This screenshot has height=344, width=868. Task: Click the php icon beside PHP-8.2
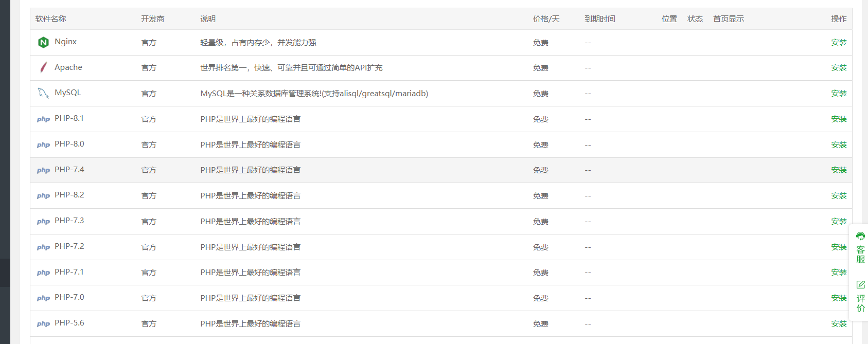click(43, 196)
